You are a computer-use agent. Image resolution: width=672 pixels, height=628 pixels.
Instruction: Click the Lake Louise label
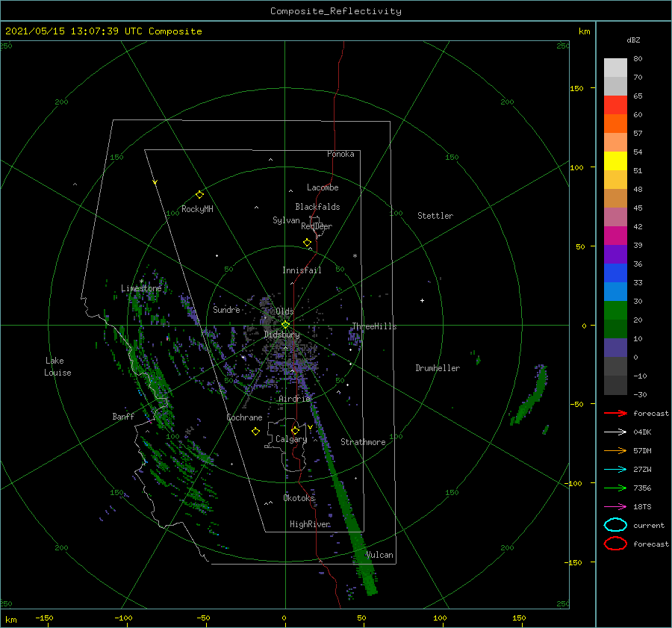point(57,367)
